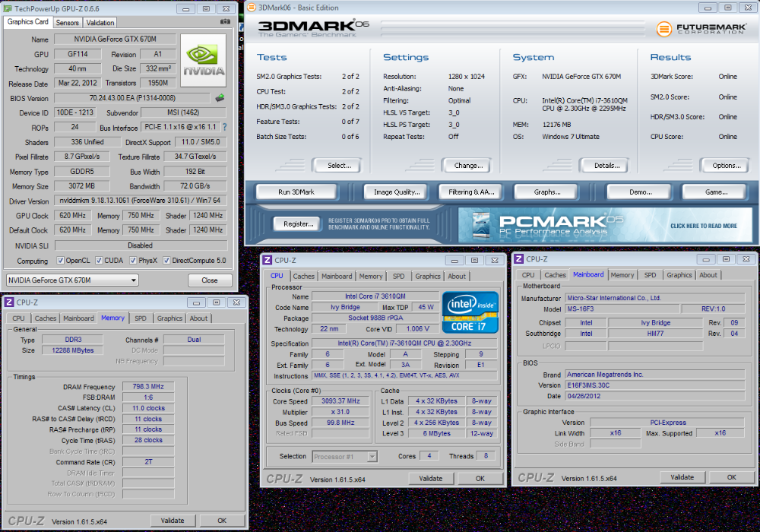Toggle the PhysX checkbox

[133, 261]
